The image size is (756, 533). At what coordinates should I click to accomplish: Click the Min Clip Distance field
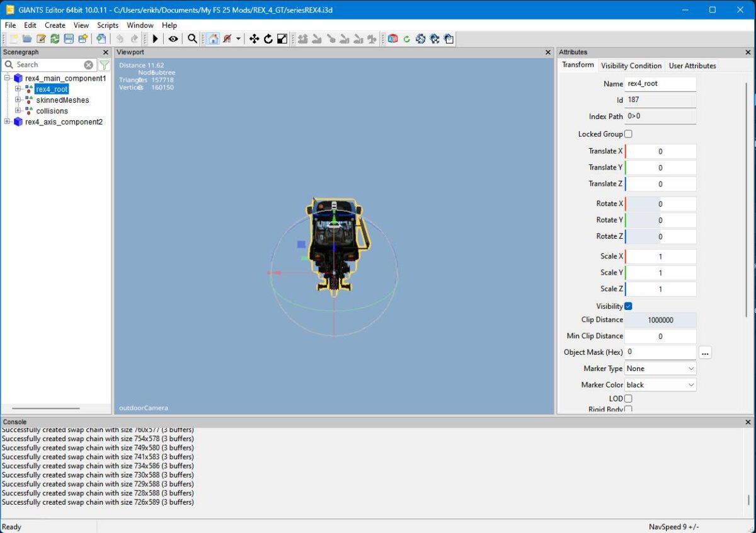[x=660, y=336]
